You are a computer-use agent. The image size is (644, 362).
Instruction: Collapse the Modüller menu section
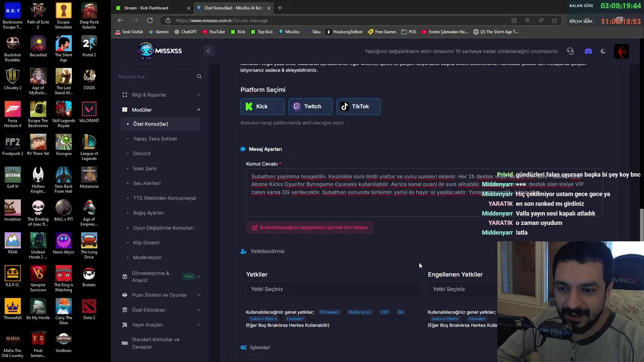[x=160, y=110]
